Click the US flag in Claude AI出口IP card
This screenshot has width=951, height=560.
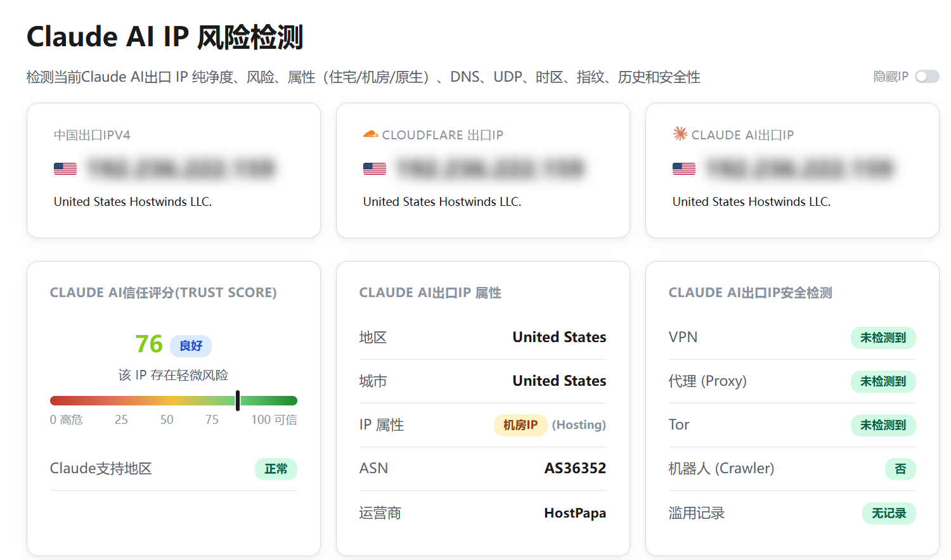tap(684, 169)
